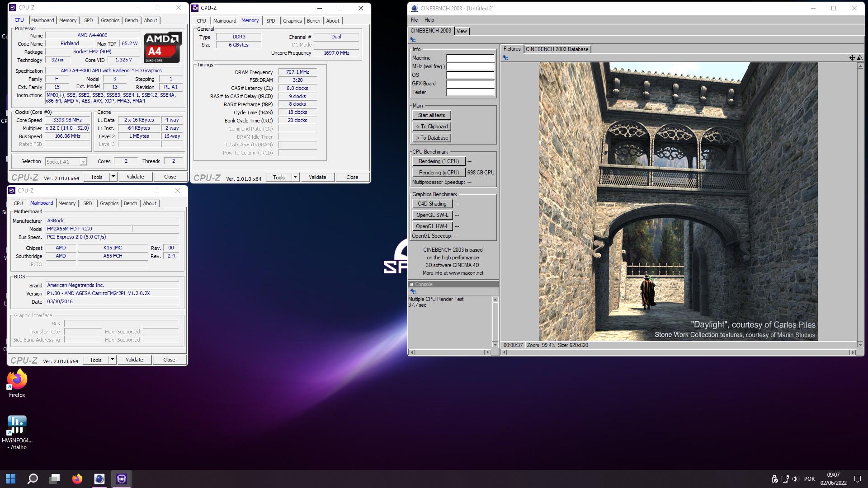Select About tab in CPU-Z Memory window
Viewport: 868px width, 488px height.
[333, 21]
